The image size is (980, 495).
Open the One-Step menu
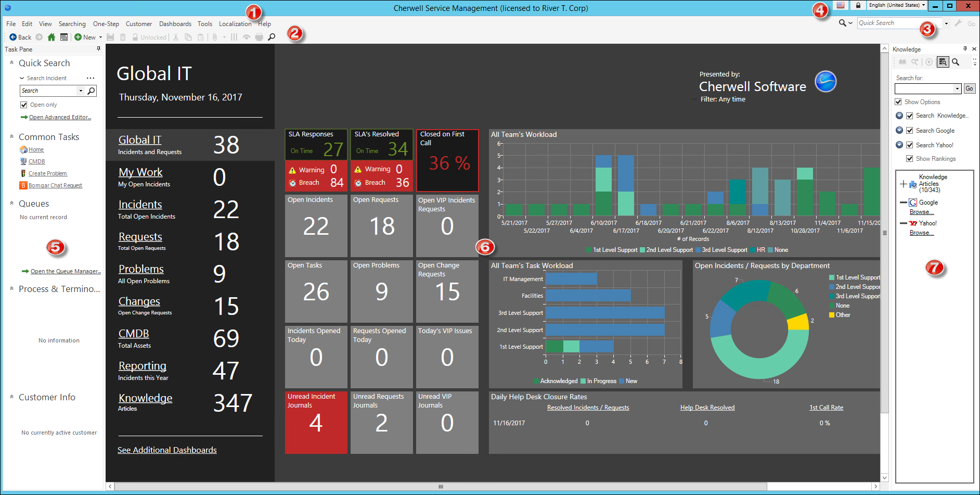tap(106, 24)
